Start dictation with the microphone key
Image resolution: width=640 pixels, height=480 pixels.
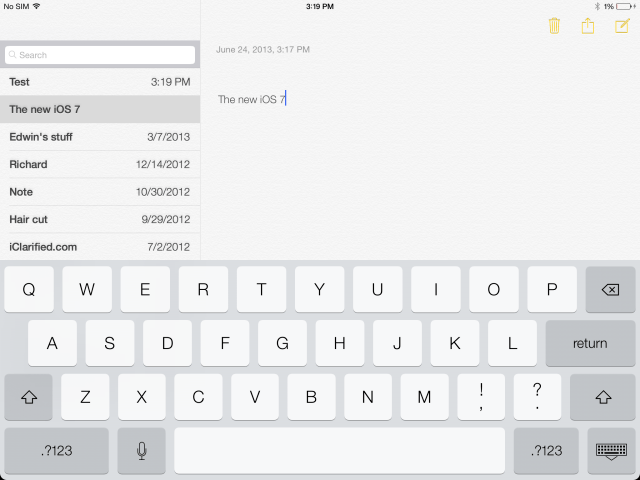tap(142, 451)
